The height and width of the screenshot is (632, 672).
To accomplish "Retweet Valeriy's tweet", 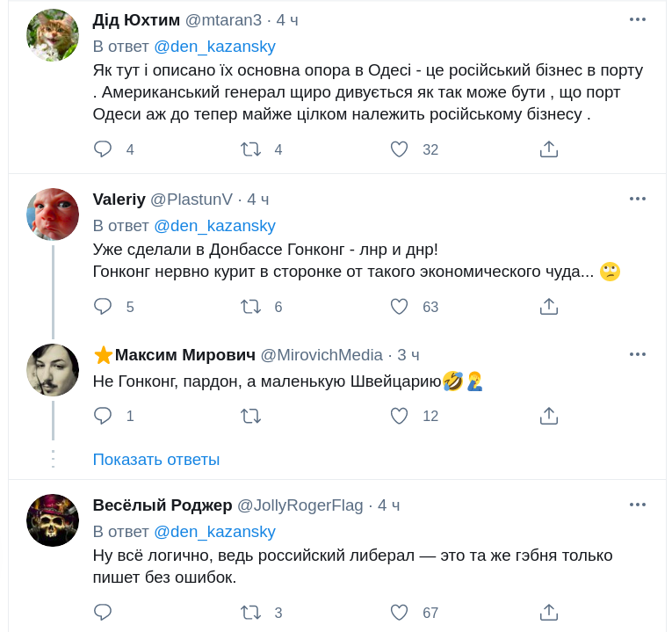I will tap(251, 307).
